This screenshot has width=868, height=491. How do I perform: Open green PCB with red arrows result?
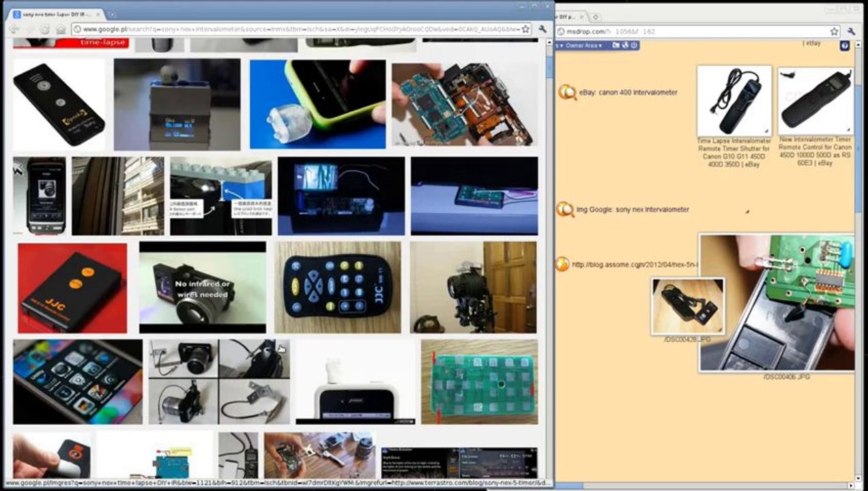click(x=479, y=382)
